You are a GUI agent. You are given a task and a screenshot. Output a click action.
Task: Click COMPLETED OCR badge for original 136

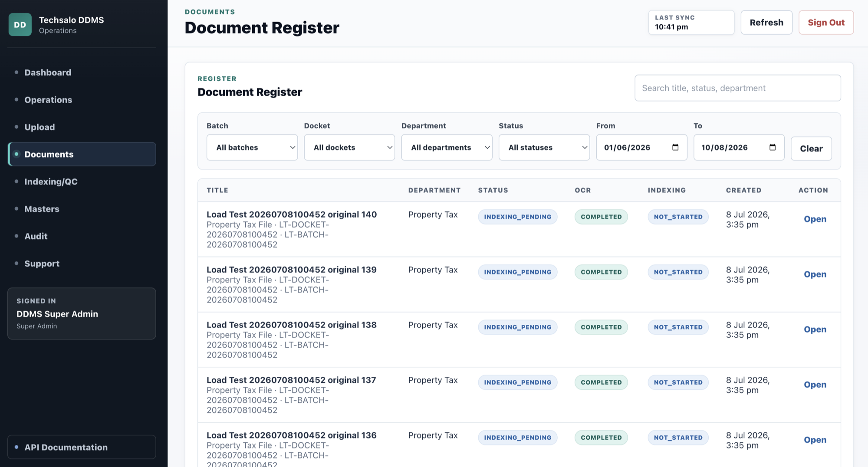click(601, 438)
